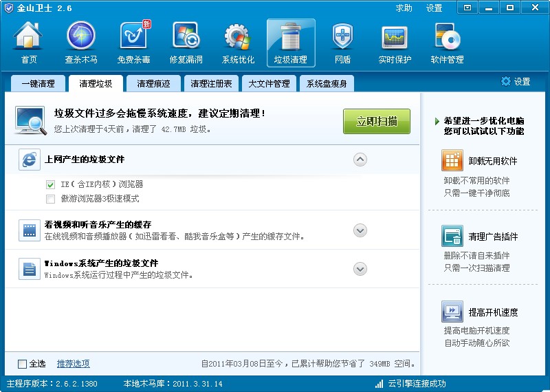Collapse the 上网产生的垃圾文件 section
The height and width of the screenshot is (392, 550).
tap(360, 160)
